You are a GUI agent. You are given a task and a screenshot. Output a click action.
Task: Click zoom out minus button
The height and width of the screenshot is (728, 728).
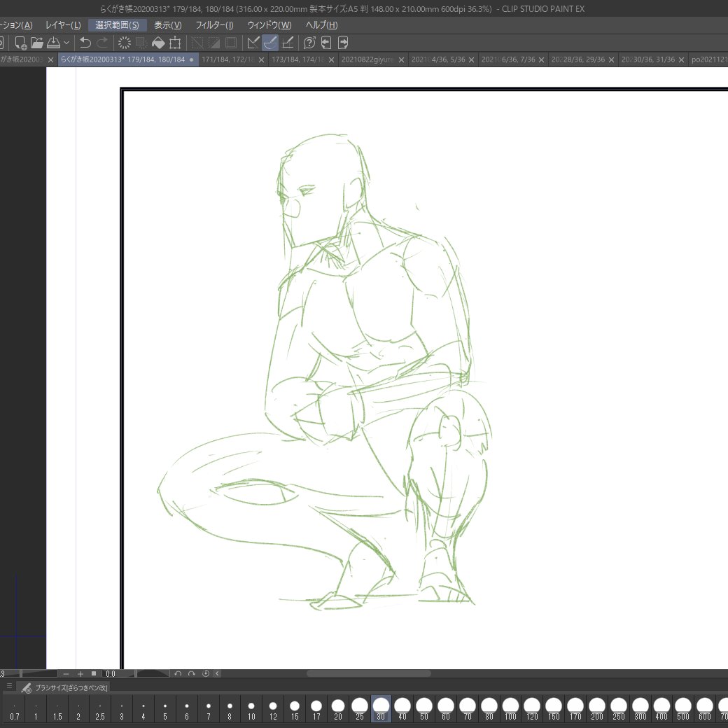(x=66, y=673)
